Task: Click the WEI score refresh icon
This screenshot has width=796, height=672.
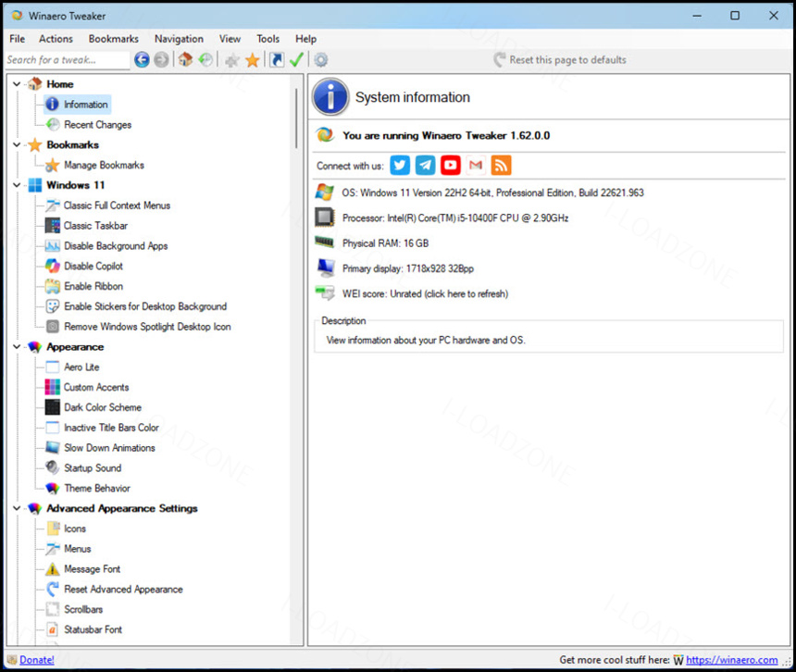Action: pyautogui.click(x=325, y=293)
